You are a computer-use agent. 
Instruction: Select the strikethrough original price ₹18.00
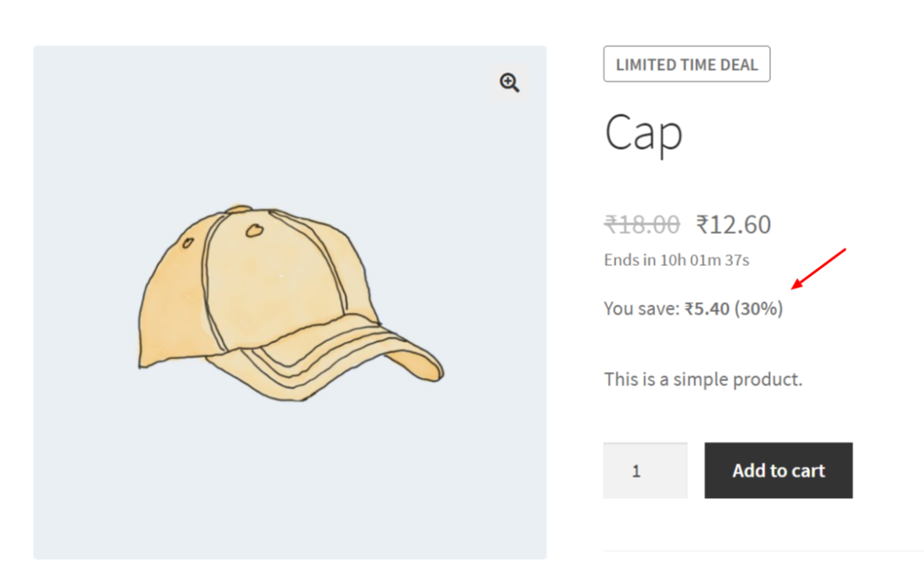tap(642, 223)
